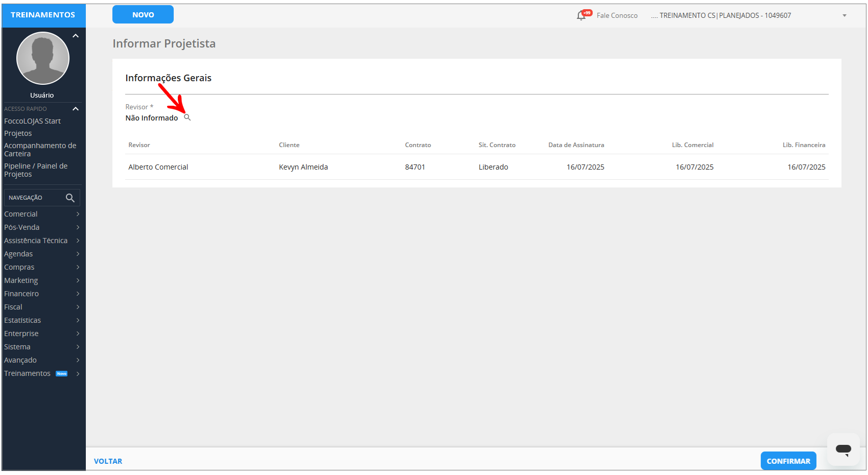868x475 pixels.
Task: Collapse the Acesso Rápido section
Action: (76, 109)
